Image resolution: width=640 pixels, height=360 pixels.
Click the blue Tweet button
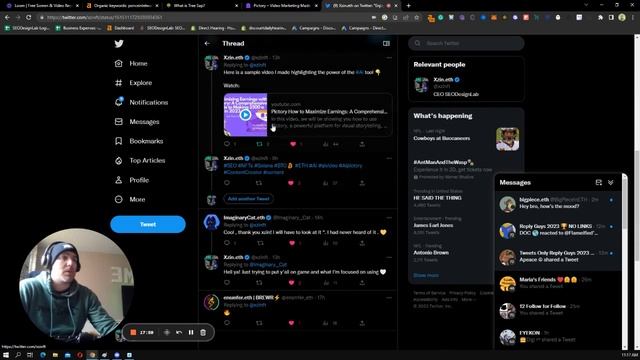[x=148, y=224]
